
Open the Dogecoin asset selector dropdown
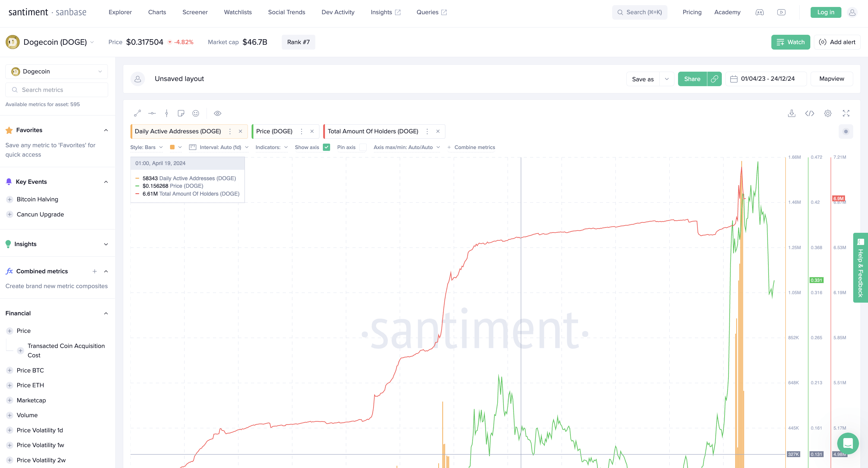click(56, 72)
